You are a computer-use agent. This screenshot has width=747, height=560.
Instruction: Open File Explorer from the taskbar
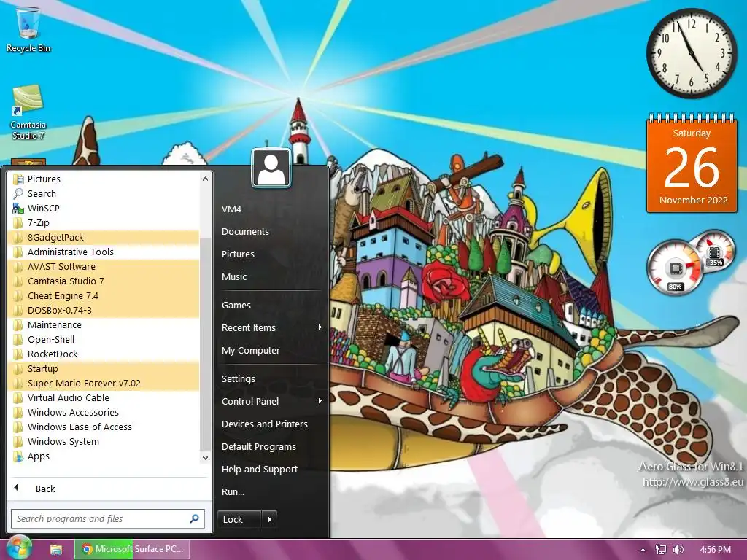[56, 549]
